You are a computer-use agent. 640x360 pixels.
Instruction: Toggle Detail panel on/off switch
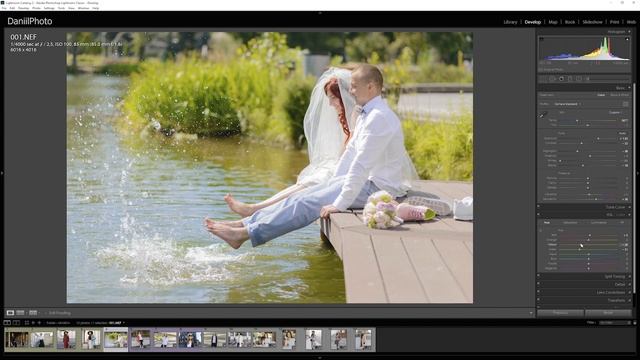[x=538, y=283]
